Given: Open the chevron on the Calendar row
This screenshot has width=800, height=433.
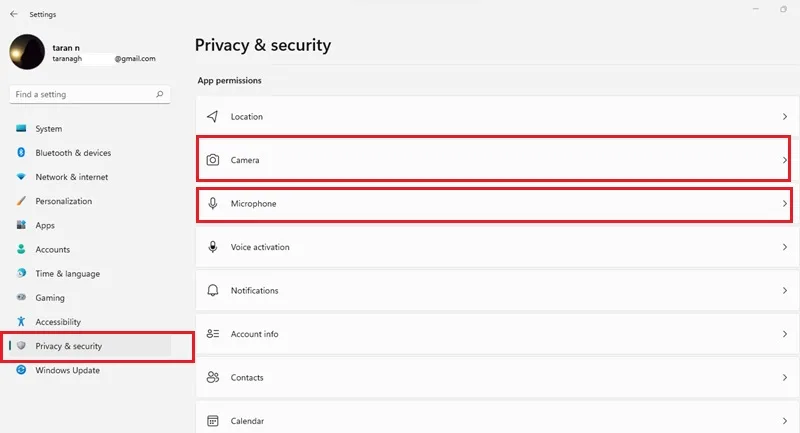Looking at the screenshot, I should [785, 421].
